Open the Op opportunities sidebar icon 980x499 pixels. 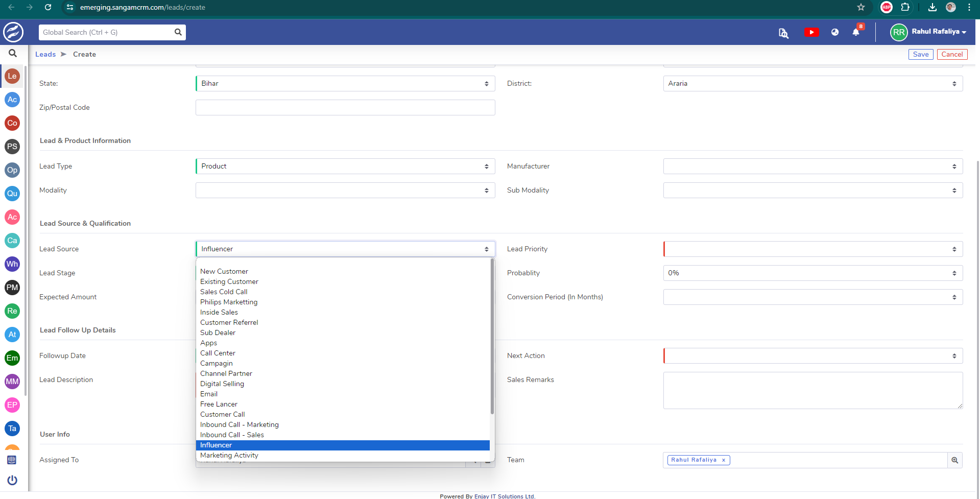coord(12,170)
